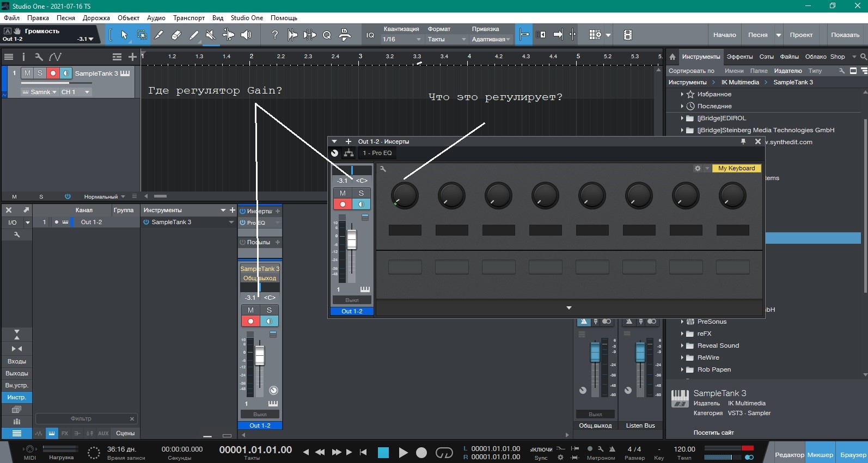Go to browser home icon
This screenshot has height=463, width=868.
tap(673, 57)
